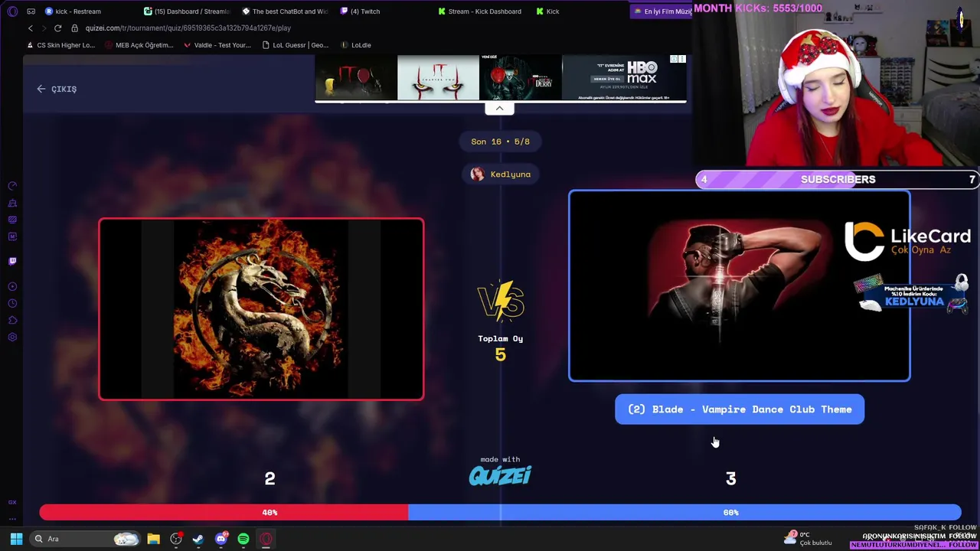
Task: Switch to the Dashboard / Streamlabs tab
Action: pos(186,11)
